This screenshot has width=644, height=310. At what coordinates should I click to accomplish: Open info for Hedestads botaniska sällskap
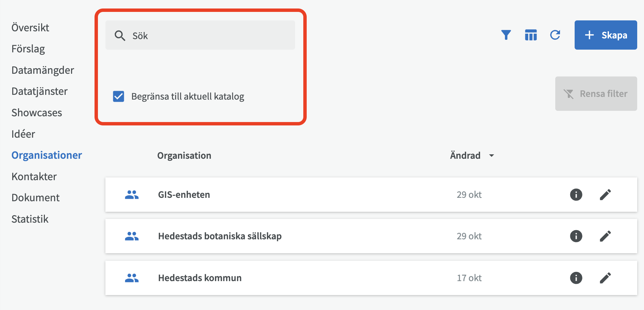pos(576,236)
